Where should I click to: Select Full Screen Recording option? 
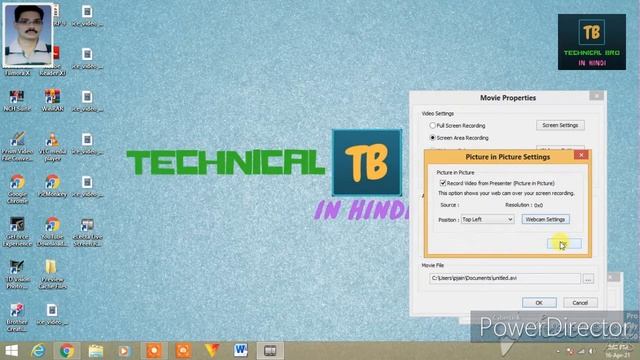[433, 125]
